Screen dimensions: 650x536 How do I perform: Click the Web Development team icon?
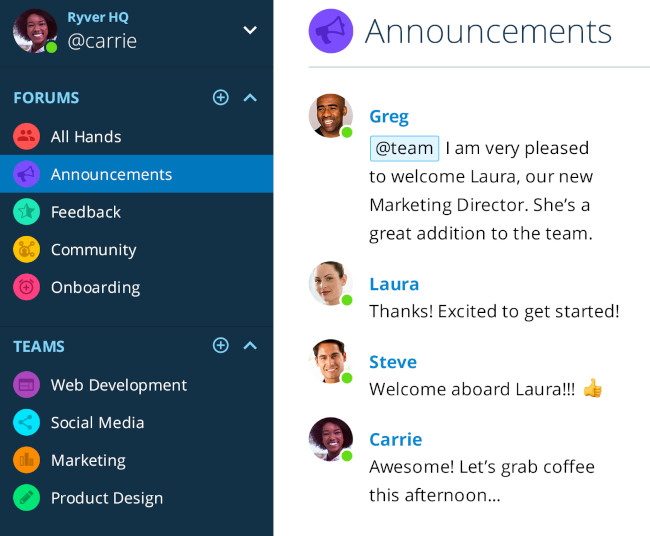click(26, 385)
